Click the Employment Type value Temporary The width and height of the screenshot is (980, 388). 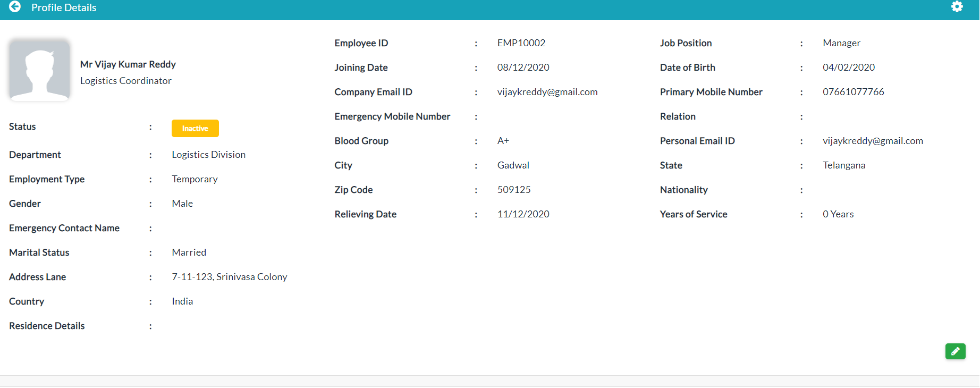(195, 179)
